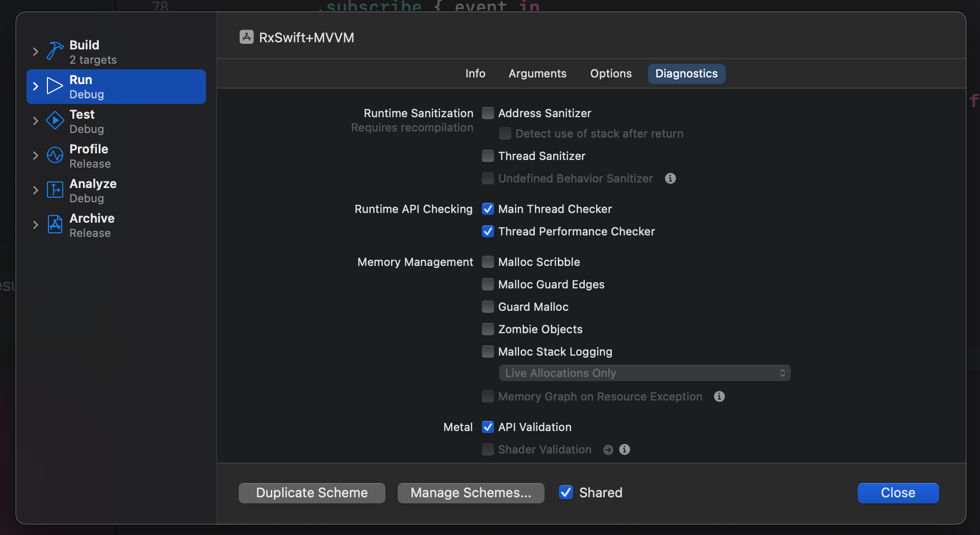Screen dimensions: 980x535
Task: Uncheck Metal API Validation
Action: pos(488,427)
